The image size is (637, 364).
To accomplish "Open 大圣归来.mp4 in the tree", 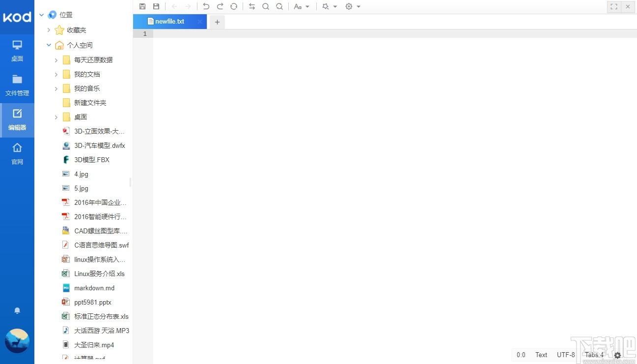I will [x=94, y=345].
